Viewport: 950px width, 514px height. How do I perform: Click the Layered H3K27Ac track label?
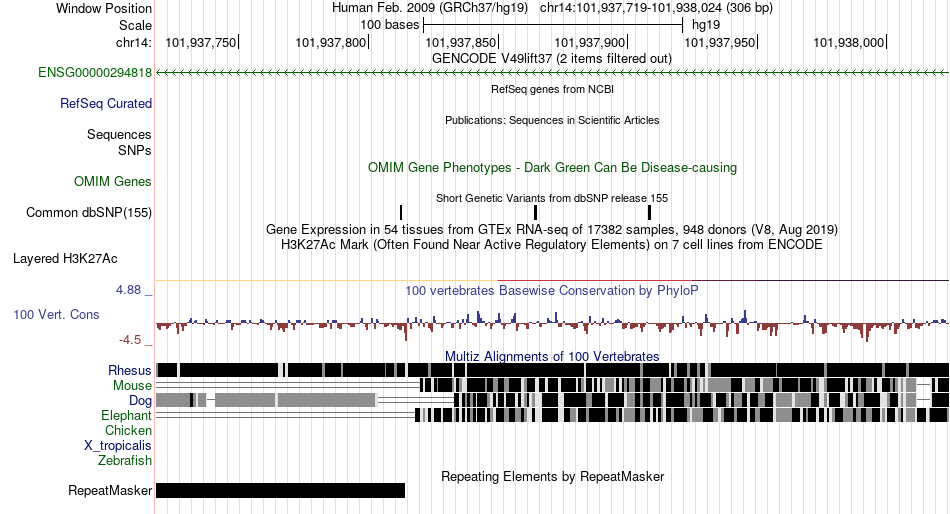(x=65, y=259)
